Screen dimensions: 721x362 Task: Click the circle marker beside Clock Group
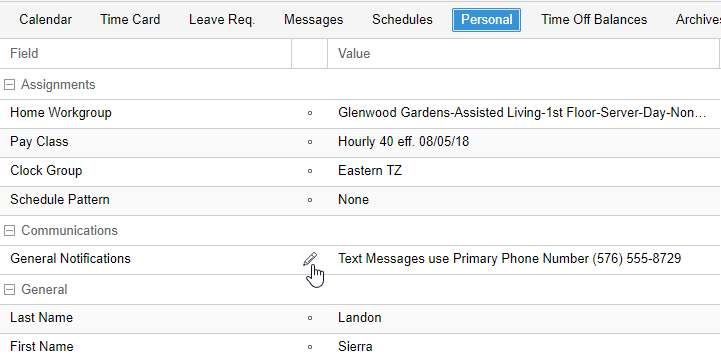tap(310, 171)
